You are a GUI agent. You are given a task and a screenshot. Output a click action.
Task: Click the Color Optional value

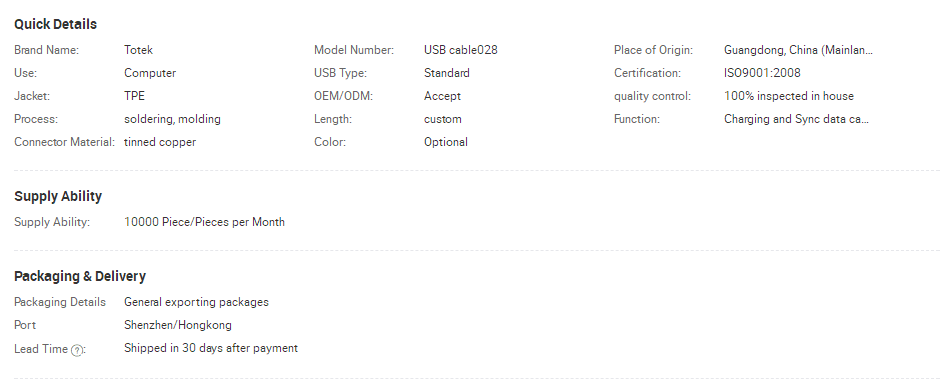pos(446,142)
